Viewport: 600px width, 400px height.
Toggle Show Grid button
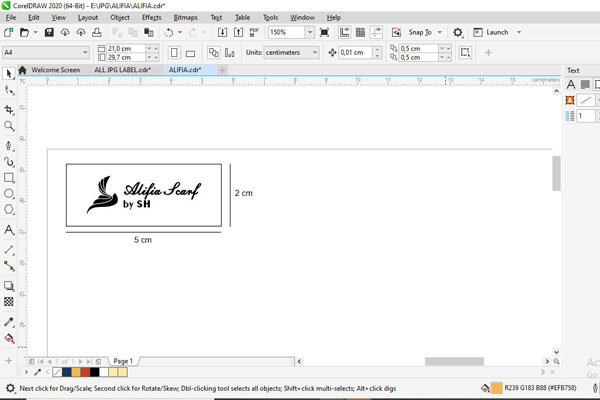coord(360,32)
